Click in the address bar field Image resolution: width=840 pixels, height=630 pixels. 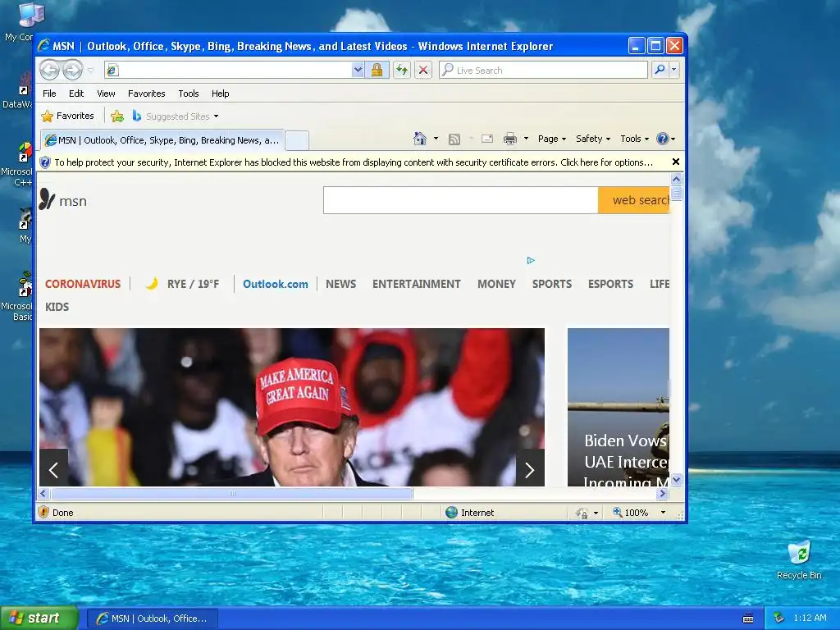click(x=229, y=71)
